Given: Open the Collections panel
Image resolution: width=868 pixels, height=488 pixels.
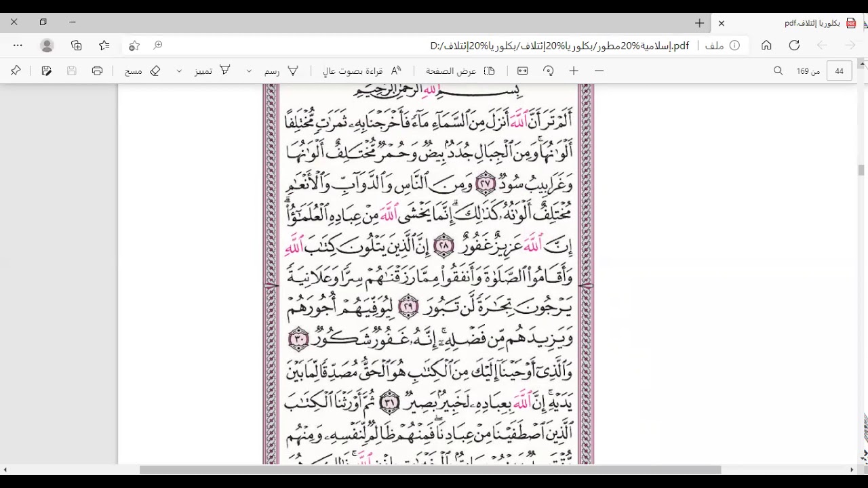Looking at the screenshot, I should 76,45.
